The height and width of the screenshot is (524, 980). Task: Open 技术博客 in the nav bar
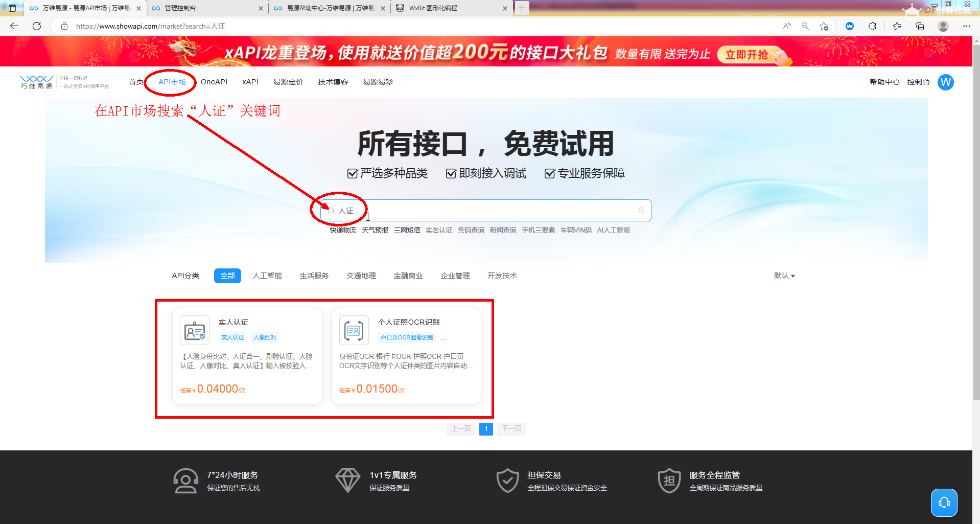coord(333,82)
